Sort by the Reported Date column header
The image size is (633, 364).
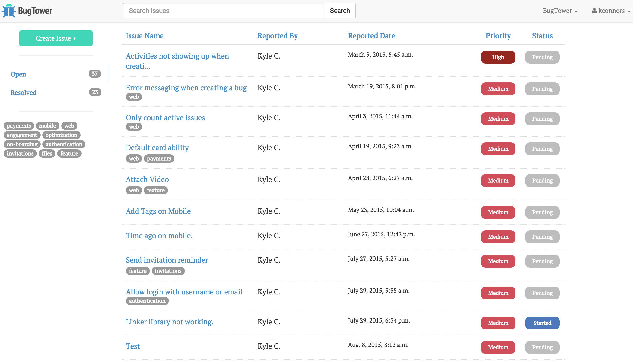pyautogui.click(x=371, y=36)
